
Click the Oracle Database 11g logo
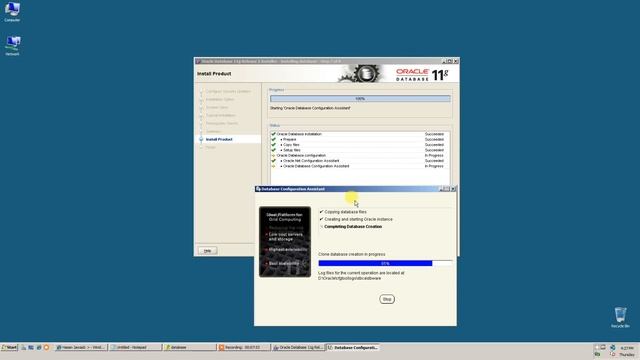click(x=422, y=75)
